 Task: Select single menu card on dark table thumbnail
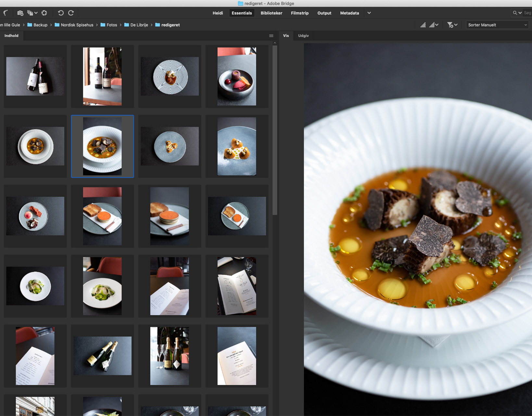click(237, 356)
